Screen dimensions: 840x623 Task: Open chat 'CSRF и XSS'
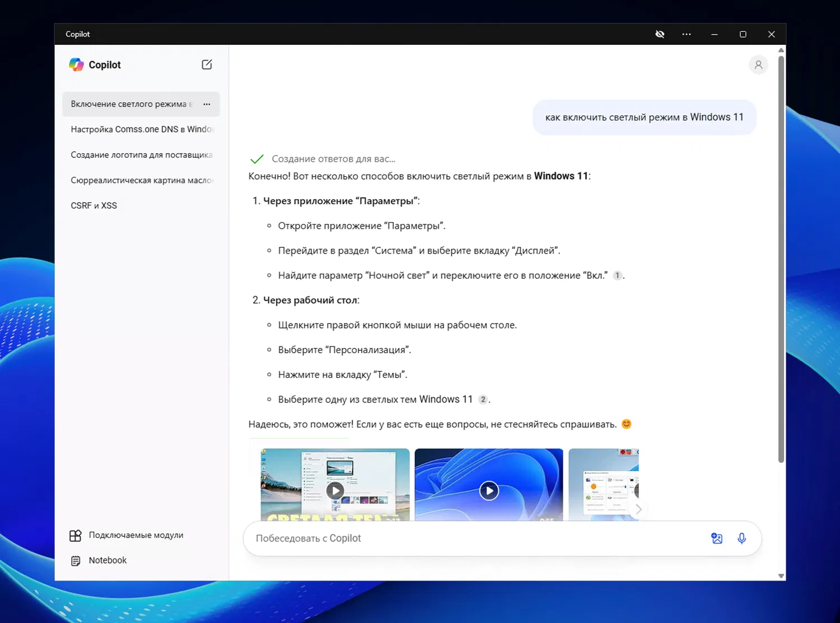(x=141, y=205)
